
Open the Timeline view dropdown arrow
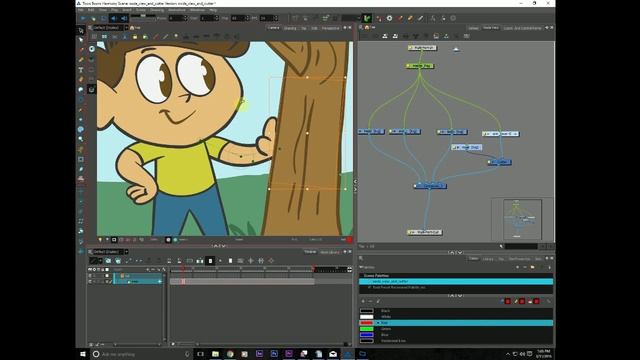coord(127,252)
